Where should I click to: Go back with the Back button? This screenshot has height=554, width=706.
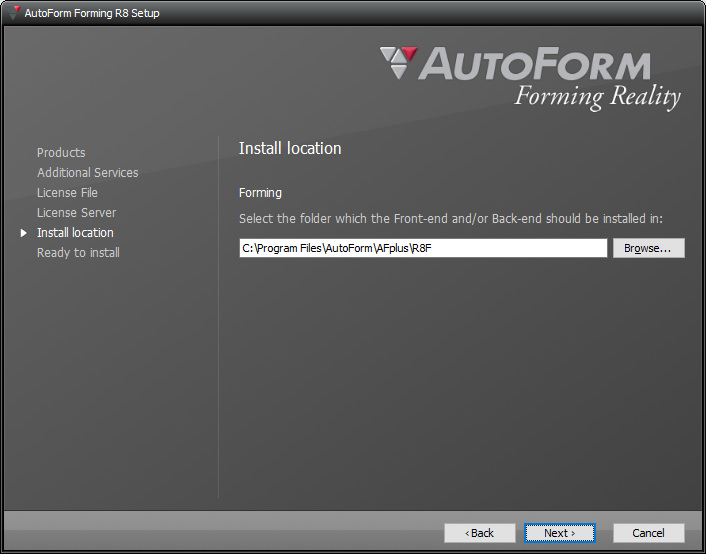480,533
